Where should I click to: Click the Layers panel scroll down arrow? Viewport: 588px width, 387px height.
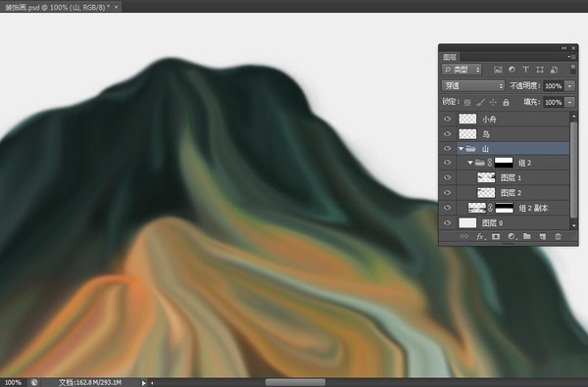coord(573,225)
